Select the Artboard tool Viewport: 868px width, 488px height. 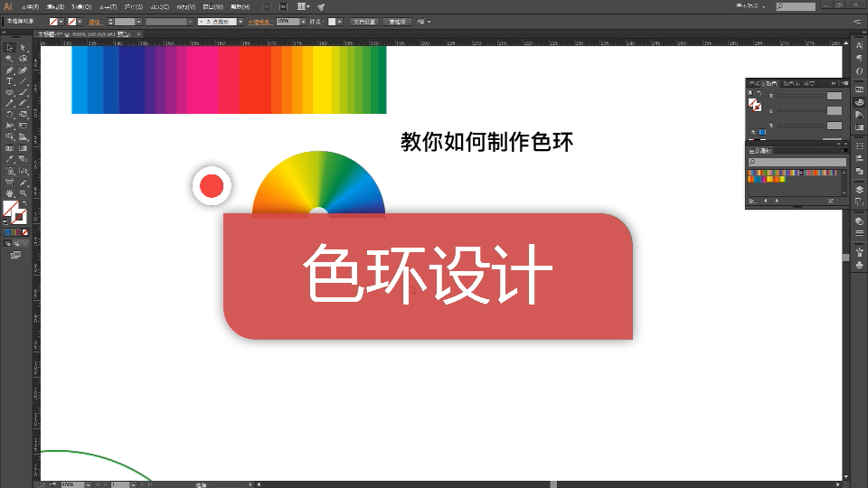9,182
